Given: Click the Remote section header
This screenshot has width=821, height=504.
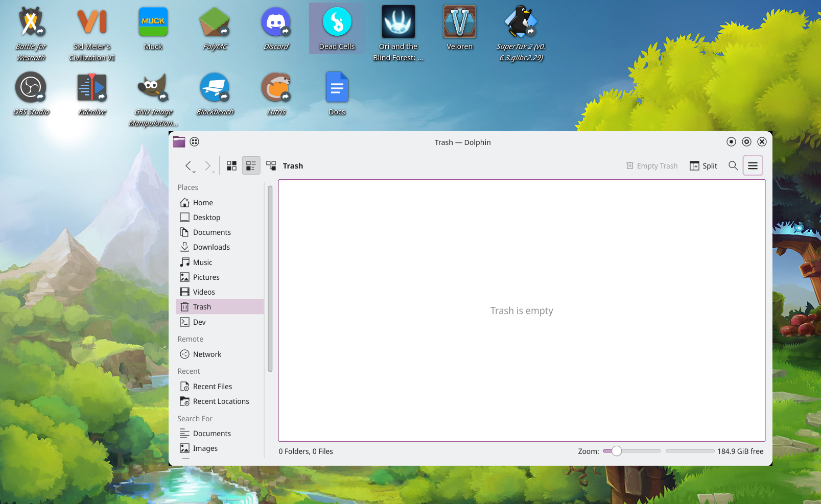Looking at the screenshot, I should click(191, 339).
